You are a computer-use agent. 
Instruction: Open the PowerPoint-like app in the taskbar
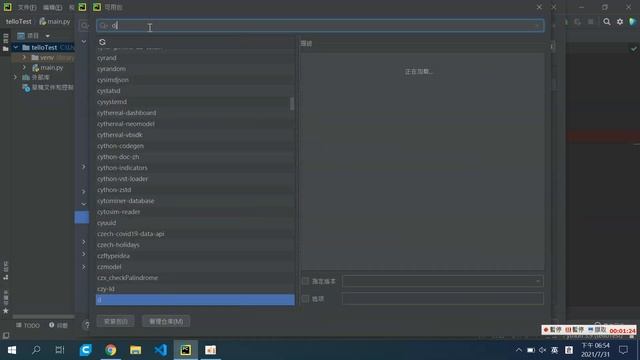tap(211, 350)
